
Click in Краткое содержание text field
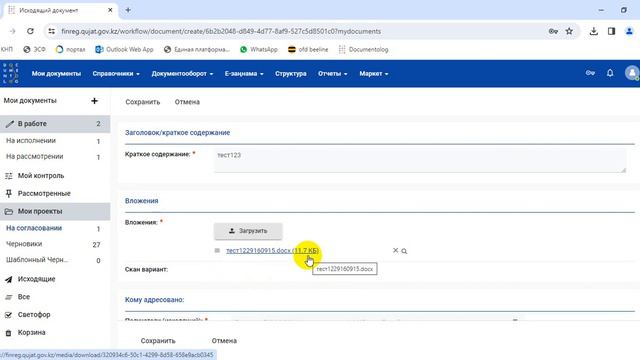pyautogui.click(x=420, y=160)
